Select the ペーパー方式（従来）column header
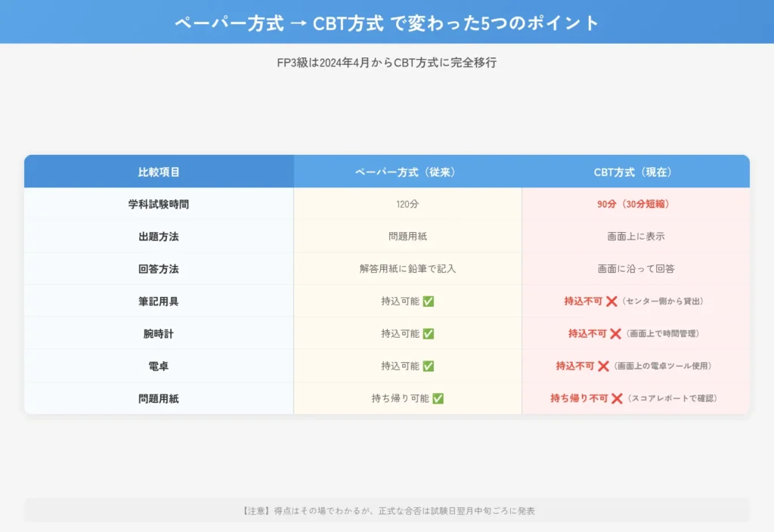774x532 pixels. coord(407,171)
